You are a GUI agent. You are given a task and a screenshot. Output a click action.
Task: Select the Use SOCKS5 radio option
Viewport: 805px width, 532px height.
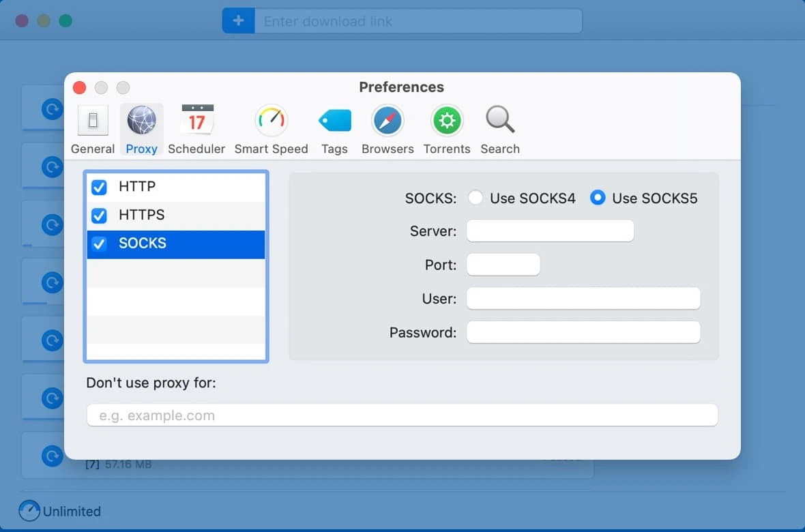[x=598, y=198]
